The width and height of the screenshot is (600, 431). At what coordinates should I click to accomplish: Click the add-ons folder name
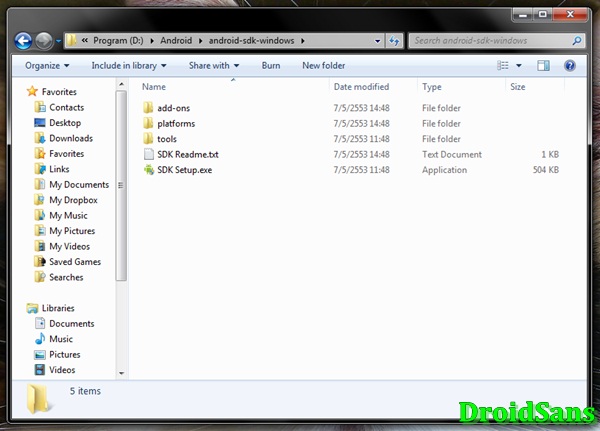point(174,108)
